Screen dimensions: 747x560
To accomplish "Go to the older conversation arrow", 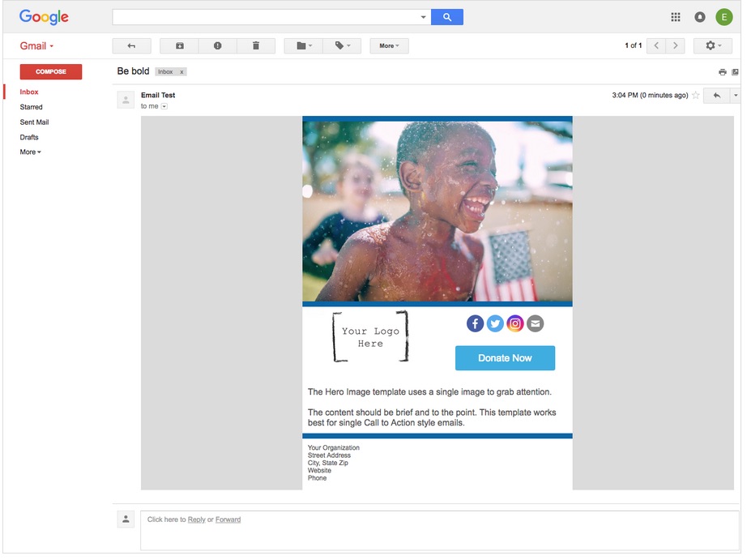I will coord(675,45).
